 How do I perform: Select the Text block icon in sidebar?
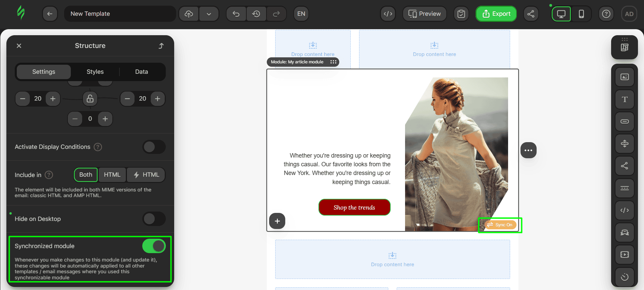(624, 99)
